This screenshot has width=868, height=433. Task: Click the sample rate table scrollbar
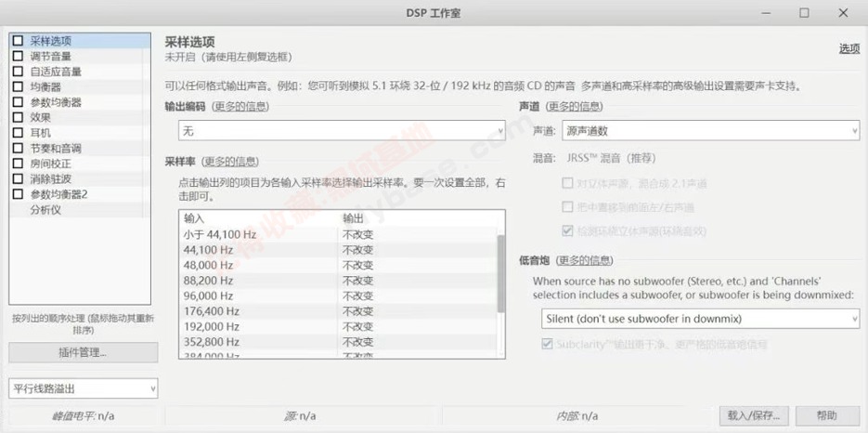501,273
